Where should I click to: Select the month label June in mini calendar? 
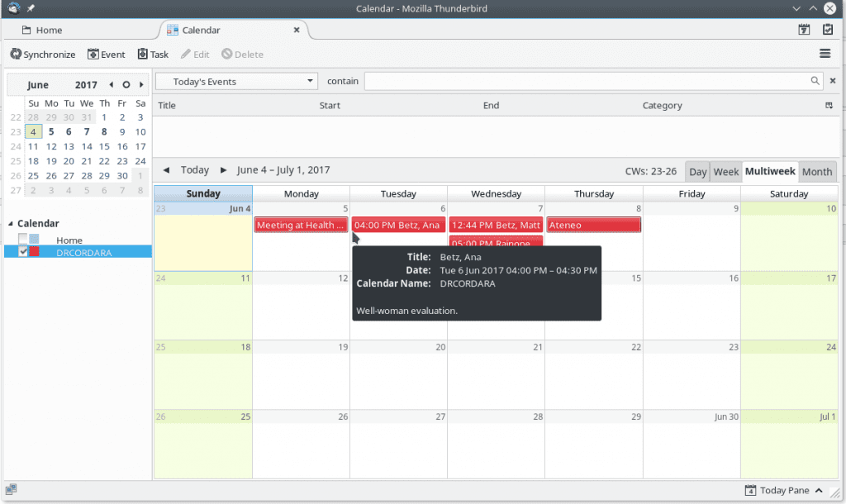38,85
